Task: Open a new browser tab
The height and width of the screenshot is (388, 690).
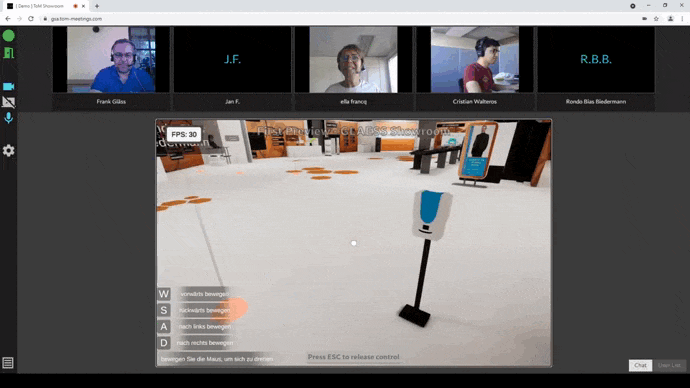Action: point(97,6)
